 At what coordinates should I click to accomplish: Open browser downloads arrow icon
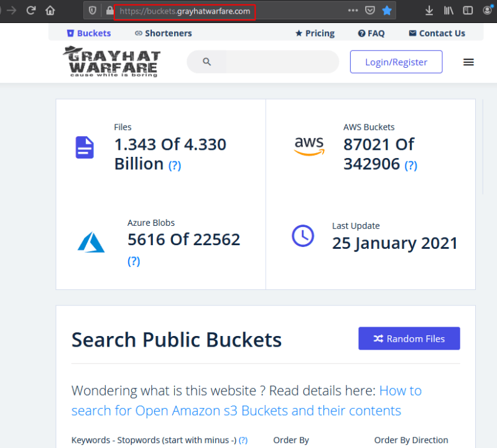point(429,11)
